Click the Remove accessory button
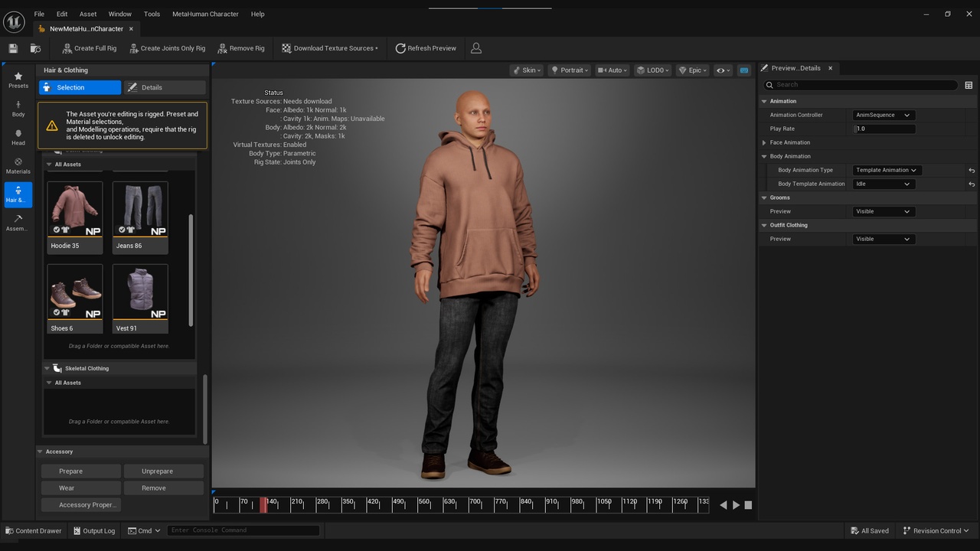The image size is (980, 551). [163, 488]
